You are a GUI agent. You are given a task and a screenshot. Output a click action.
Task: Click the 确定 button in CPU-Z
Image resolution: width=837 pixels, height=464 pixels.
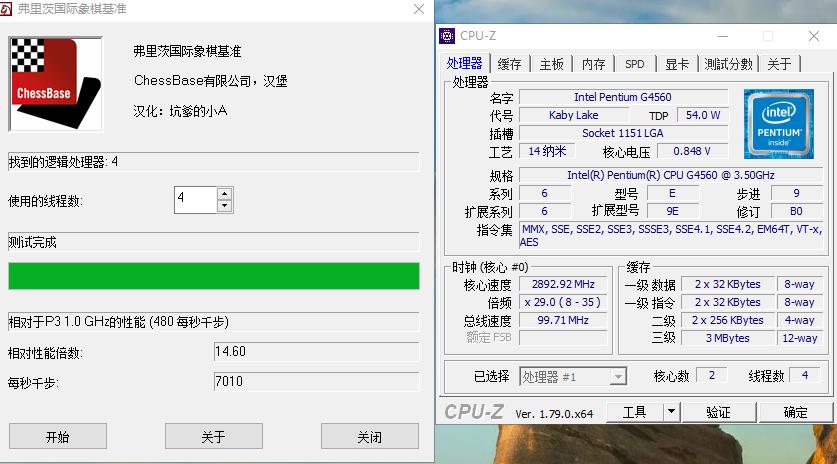click(x=795, y=412)
